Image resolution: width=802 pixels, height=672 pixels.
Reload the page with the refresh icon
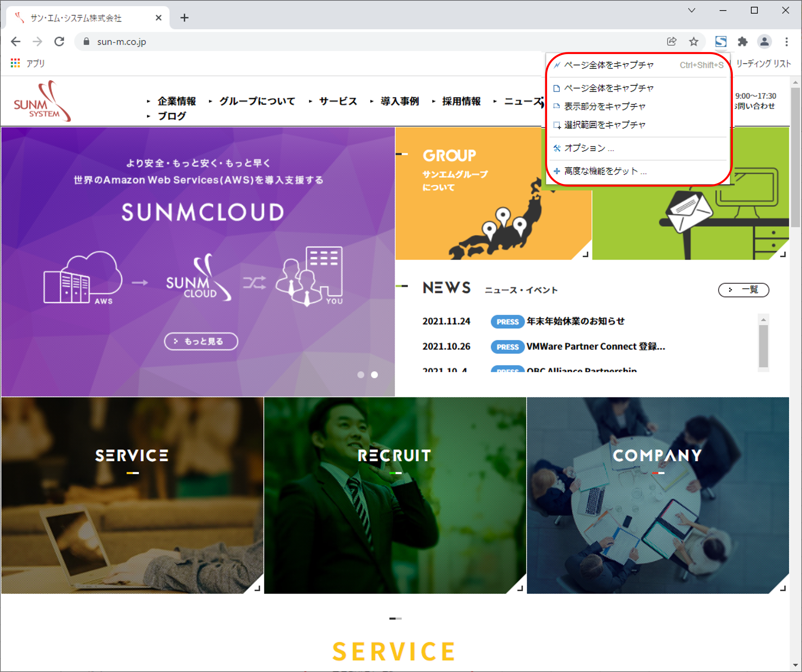point(59,41)
